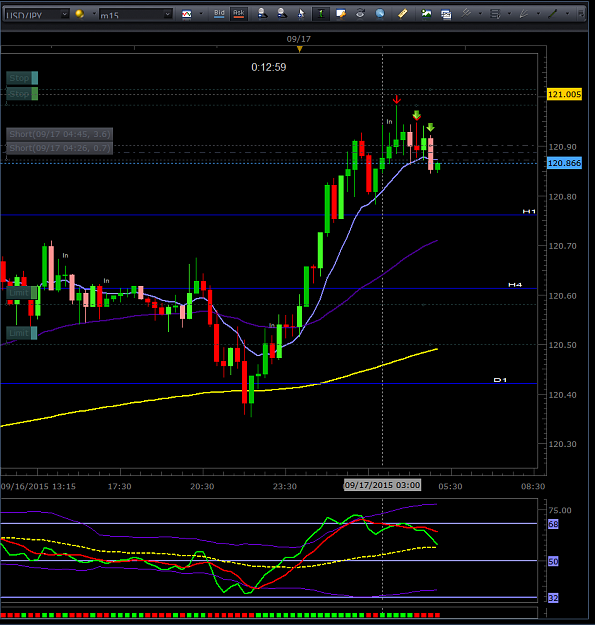This screenshot has width=595, height=625.
Task: Click the indicator level 32 label
Action: (553, 598)
